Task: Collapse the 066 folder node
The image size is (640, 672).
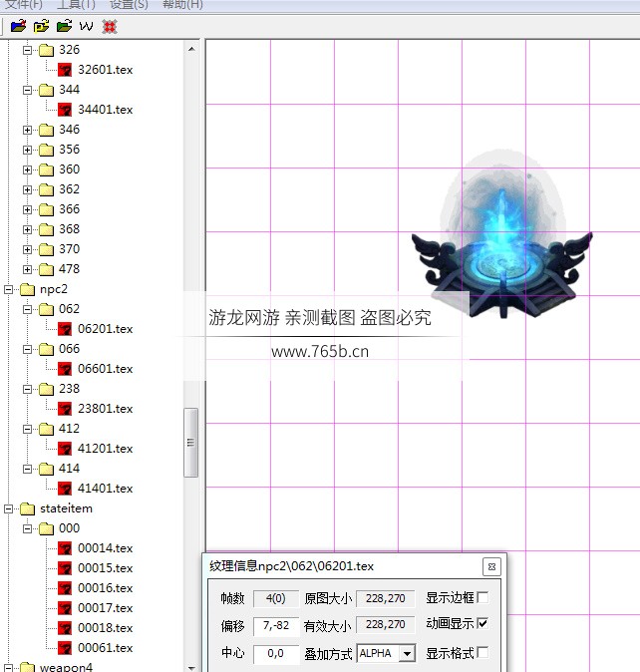Action: tap(28, 349)
